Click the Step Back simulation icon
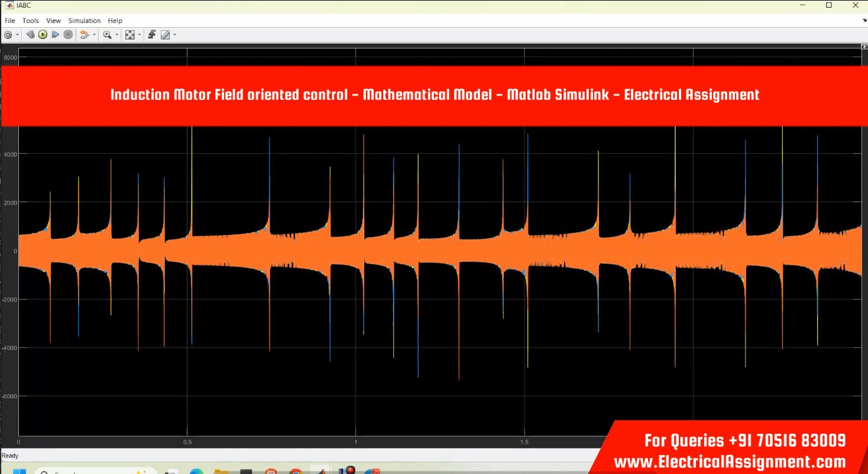 click(x=30, y=35)
